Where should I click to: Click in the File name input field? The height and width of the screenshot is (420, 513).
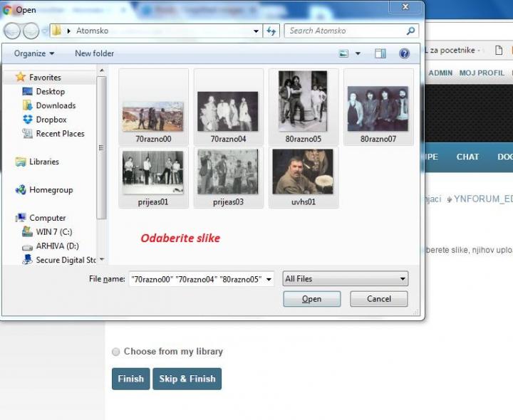[201, 279]
